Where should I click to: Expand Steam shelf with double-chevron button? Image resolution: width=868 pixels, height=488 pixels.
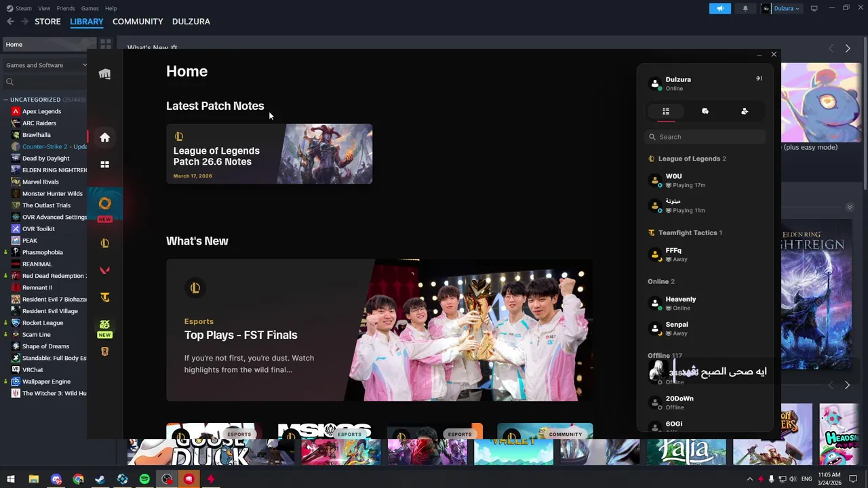coord(850,207)
